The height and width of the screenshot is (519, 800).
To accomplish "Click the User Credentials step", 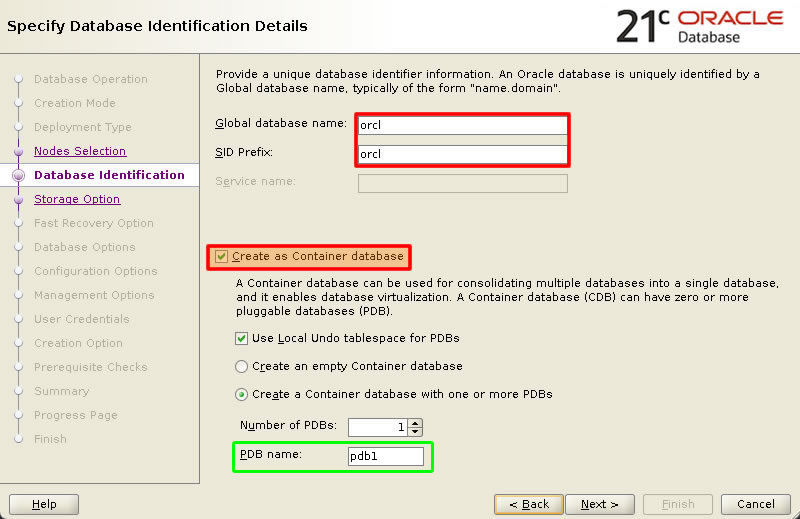I will point(82,319).
